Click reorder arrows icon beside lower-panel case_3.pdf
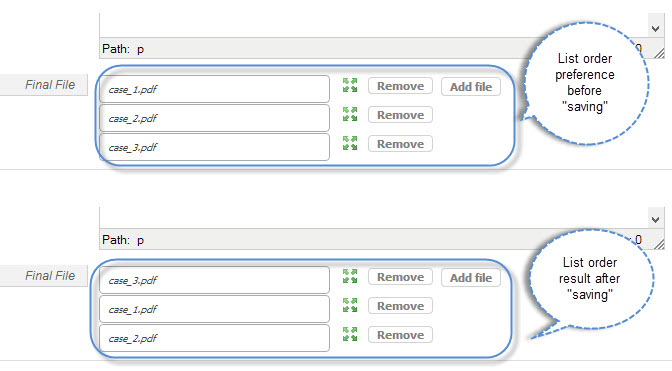The width and height of the screenshot is (672, 371). pyautogui.click(x=350, y=276)
